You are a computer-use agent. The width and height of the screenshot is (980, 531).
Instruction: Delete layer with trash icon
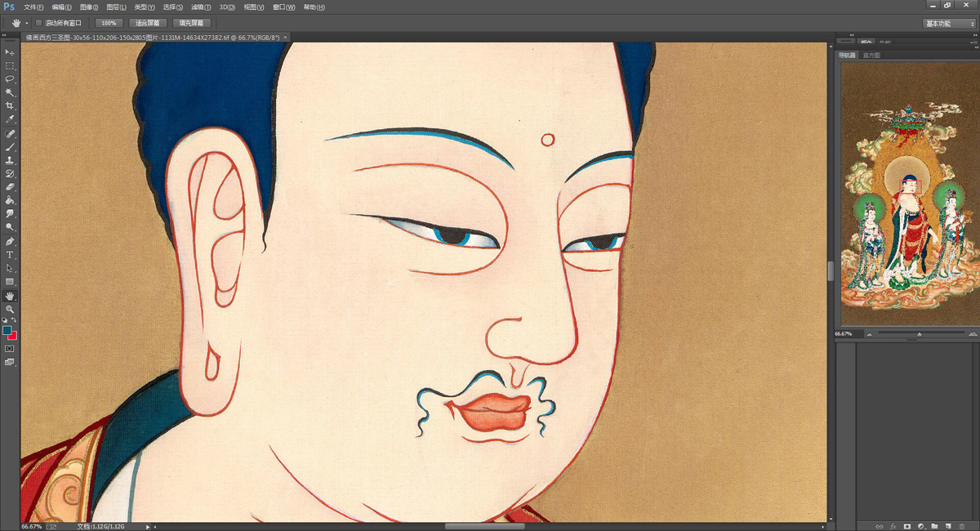(962, 525)
